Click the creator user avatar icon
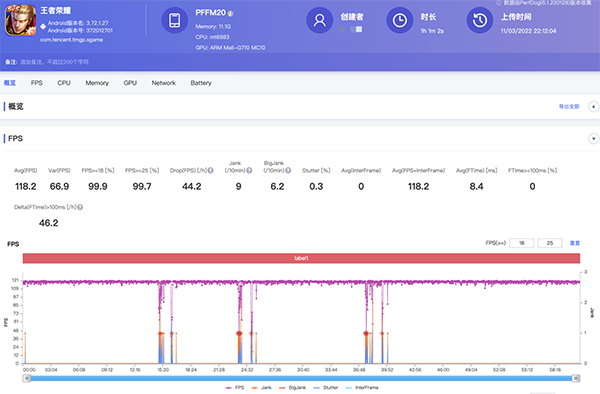The image size is (600, 394). pyautogui.click(x=320, y=20)
